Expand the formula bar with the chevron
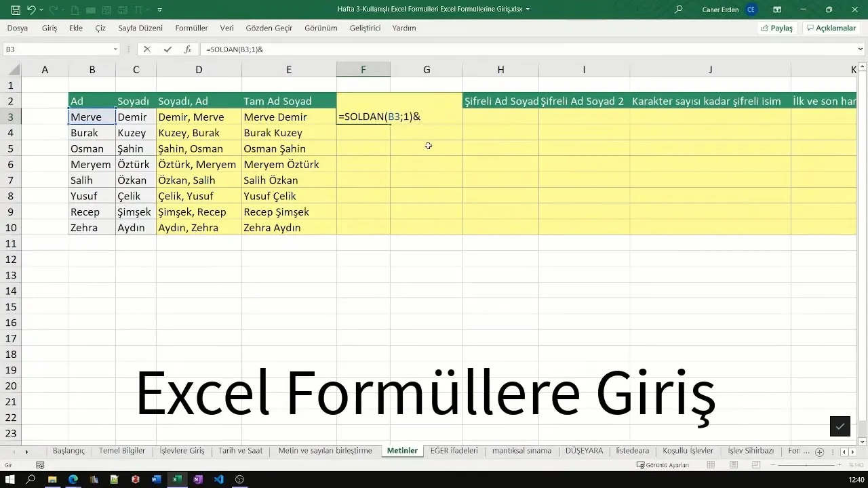868x488 pixels. (861, 49)
